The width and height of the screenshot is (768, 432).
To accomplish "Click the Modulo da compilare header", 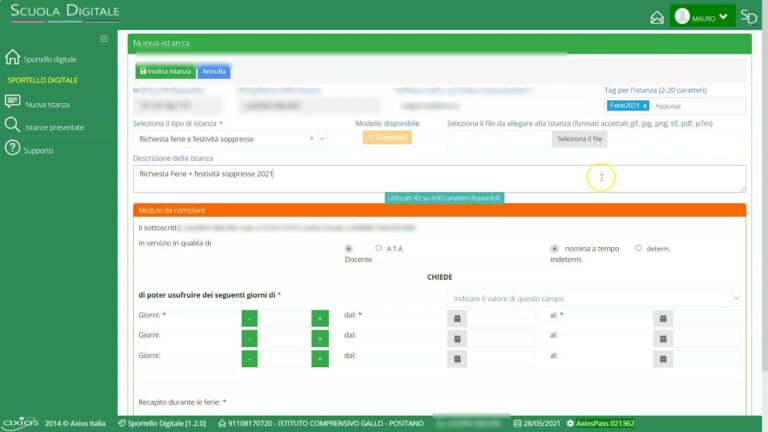I will 439,210.
